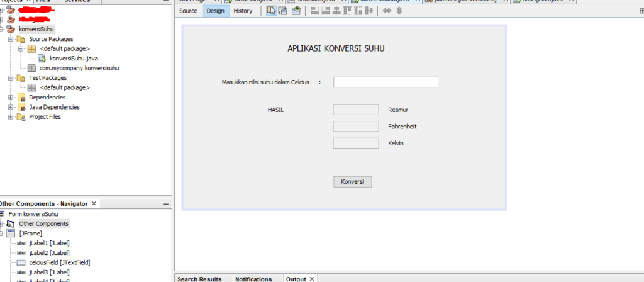Screen dimensions: 644x282
Task: Expand the Java Dependencies node
Action: (11, 107)
